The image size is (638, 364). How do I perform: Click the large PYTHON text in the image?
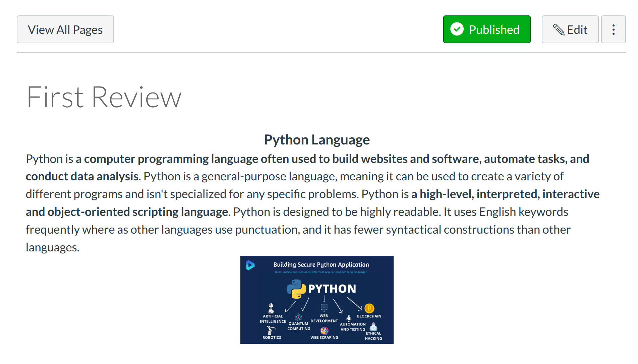[332, 289]
